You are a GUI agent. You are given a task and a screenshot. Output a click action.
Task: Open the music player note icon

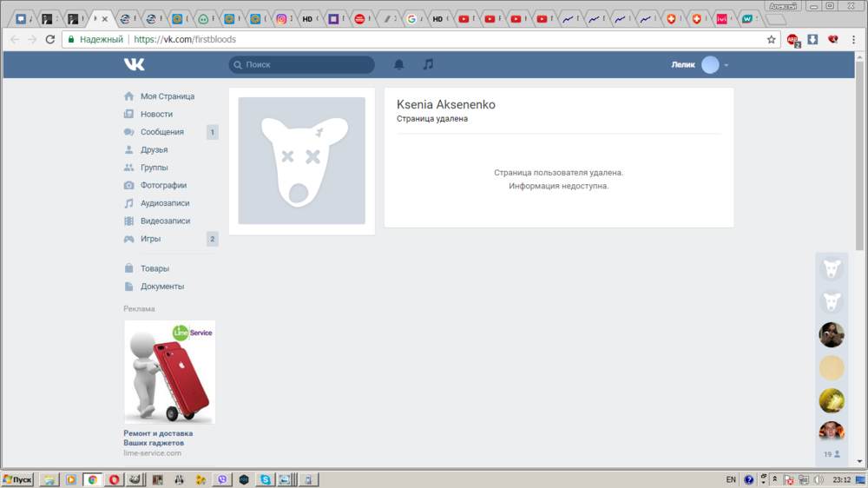point(428,64)
